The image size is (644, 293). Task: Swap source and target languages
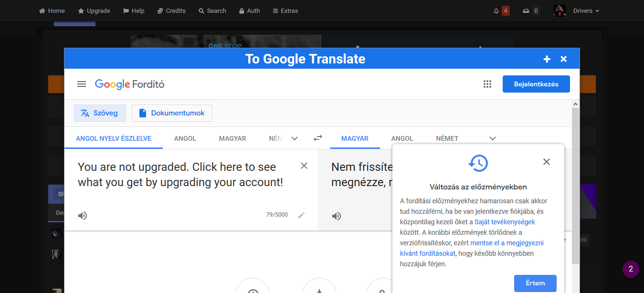pos(318,138)
